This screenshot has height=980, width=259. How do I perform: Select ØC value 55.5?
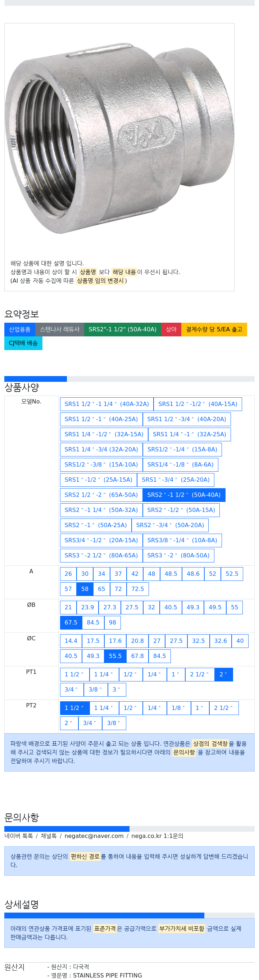pyautogui.click(x=115, y=656)
